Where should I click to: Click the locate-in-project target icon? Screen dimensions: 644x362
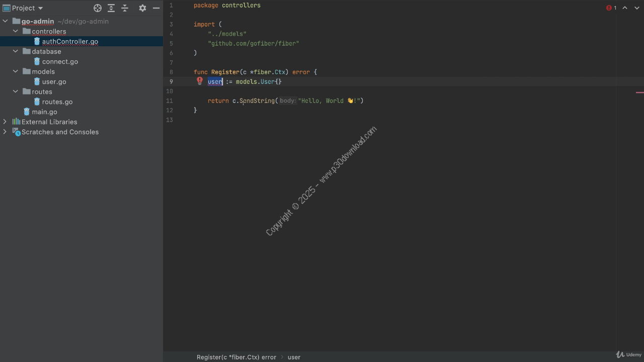click(x=98, y=8)
